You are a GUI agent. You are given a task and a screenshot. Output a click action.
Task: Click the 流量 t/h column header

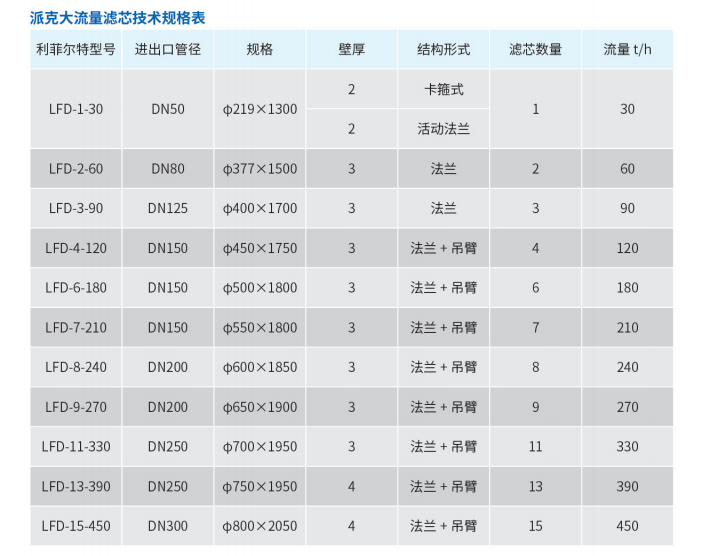[627, 49]
